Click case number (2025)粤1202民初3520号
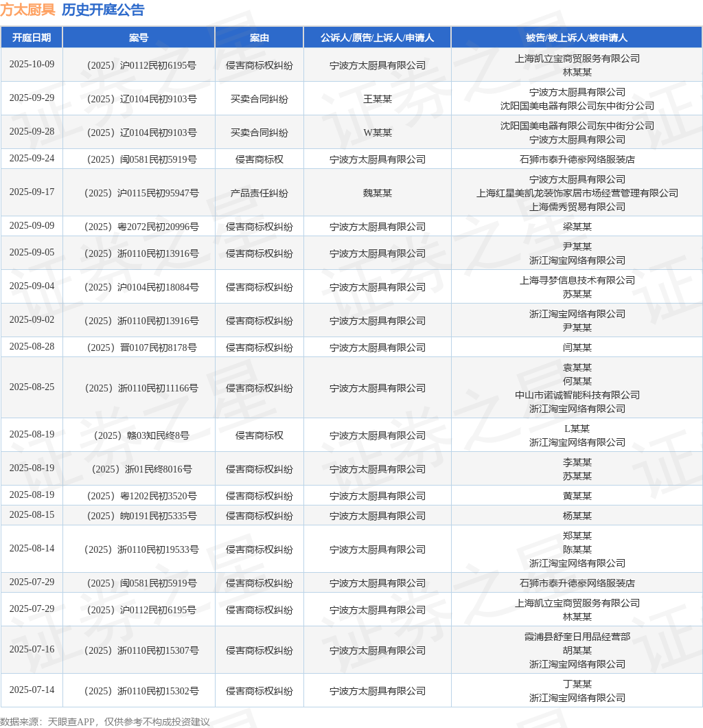This screenshot has height=728, width=703. pyautogui.click(x=141, y=497)
